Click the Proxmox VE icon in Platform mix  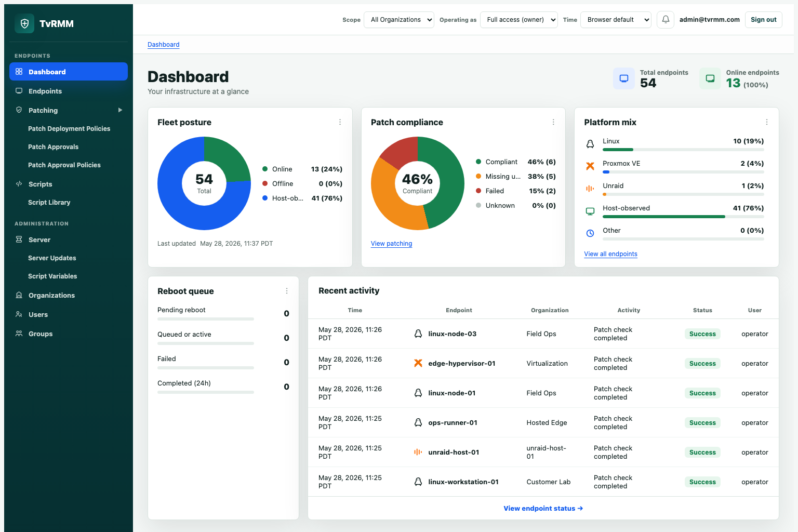click(x=590, y=166)
